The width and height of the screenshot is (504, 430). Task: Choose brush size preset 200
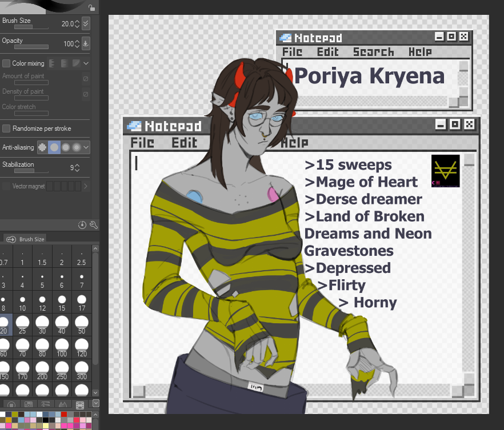coord(42,371)
